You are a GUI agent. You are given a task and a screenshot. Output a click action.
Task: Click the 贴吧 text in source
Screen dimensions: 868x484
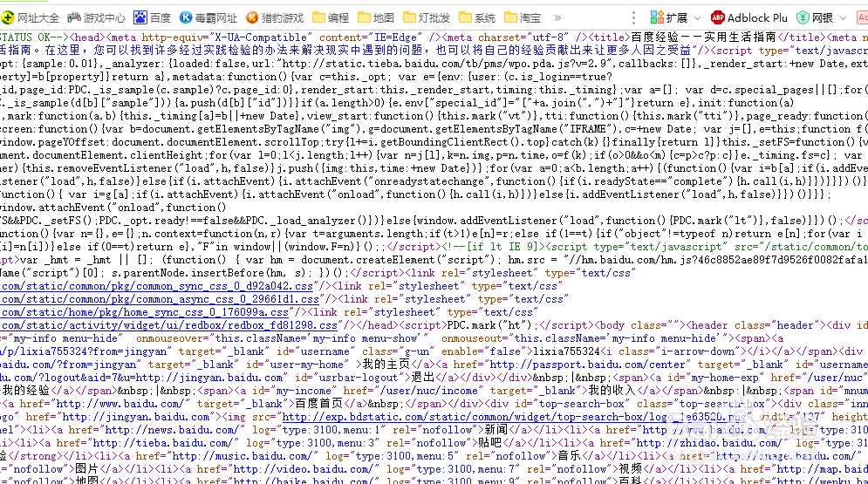point(489,443)
